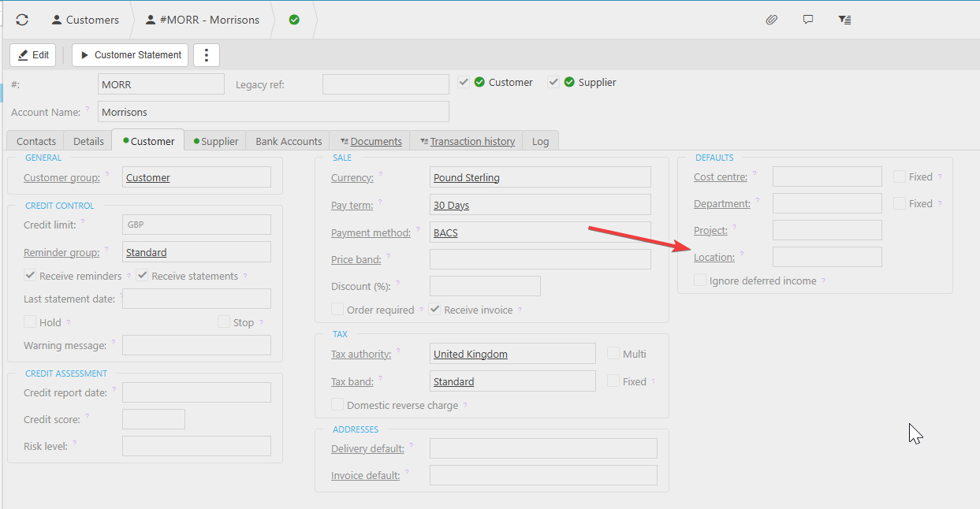Click the Legacy ref input field
980x509 pixels.
tap(386, 84)
